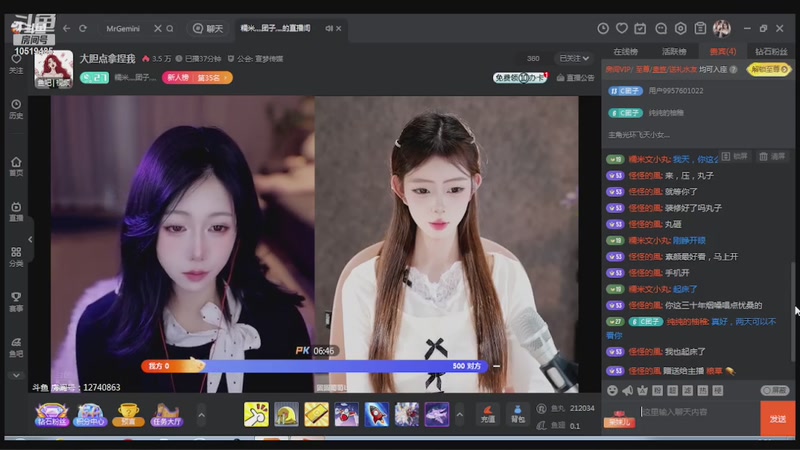
Task: Clear chat with 清屏 trash button
Action: pyautogui.click(x=772, y=157)
